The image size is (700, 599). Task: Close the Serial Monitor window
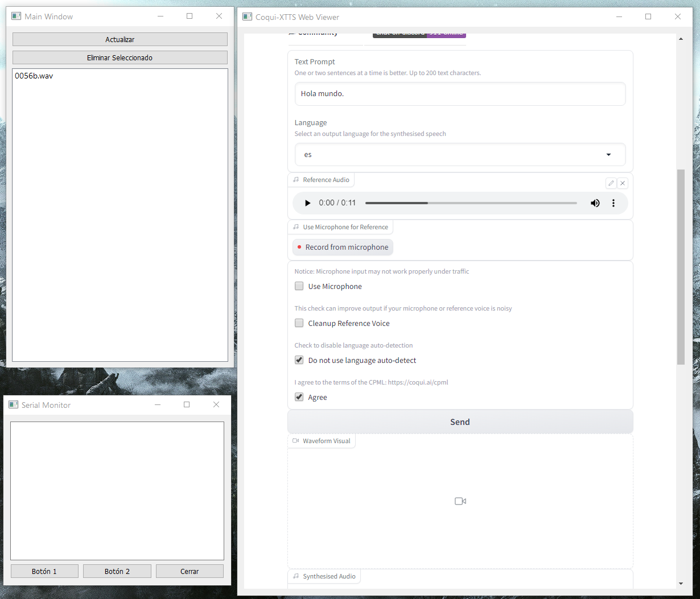[x=216, y=404]
